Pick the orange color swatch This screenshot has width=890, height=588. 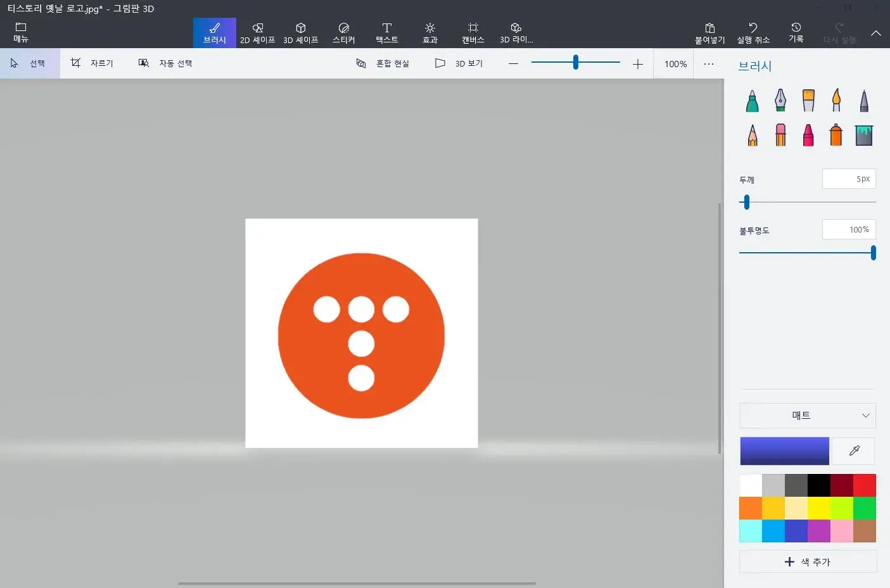(x=751, y=508)
